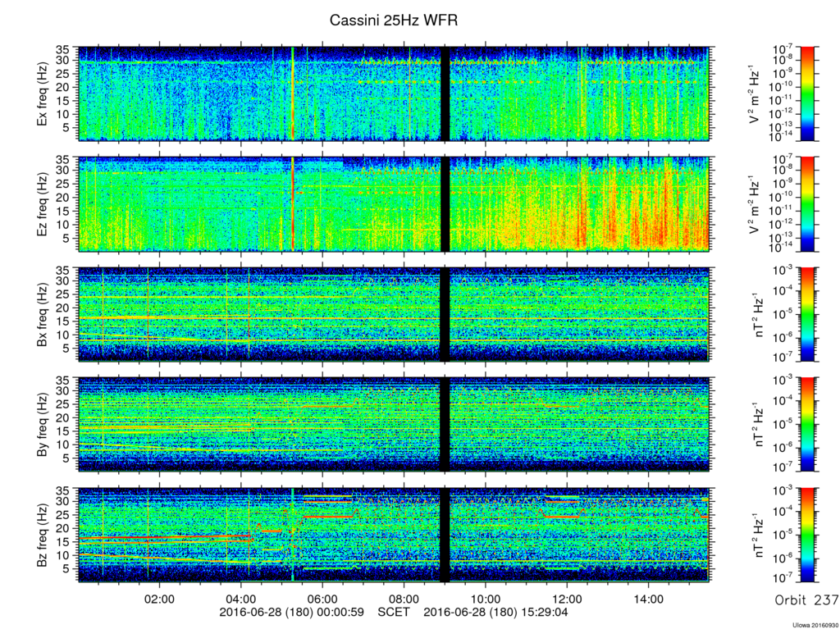Click the 02:00 time axis tick label
This screenshot has width=840, height=629.
(160, 599)
